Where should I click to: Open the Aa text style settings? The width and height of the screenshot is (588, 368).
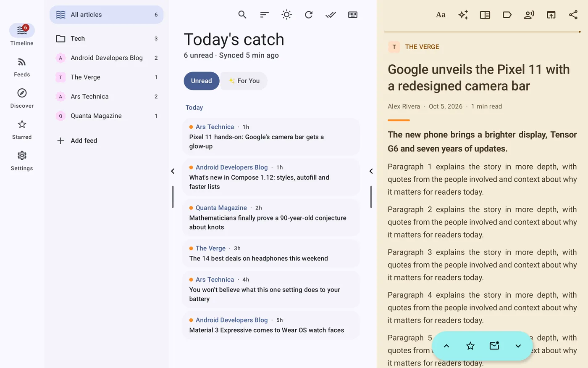pos(441,15)
